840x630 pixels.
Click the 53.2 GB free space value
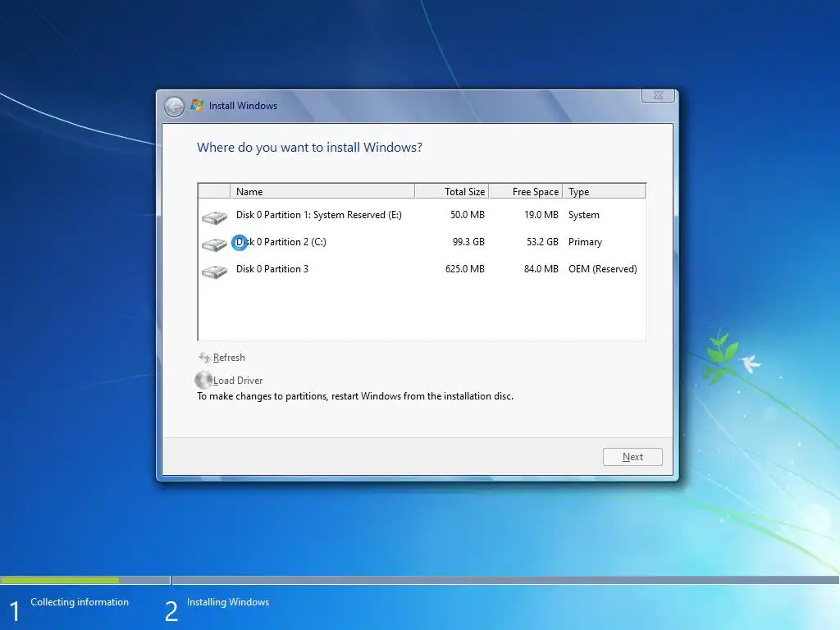click(542, 242)
